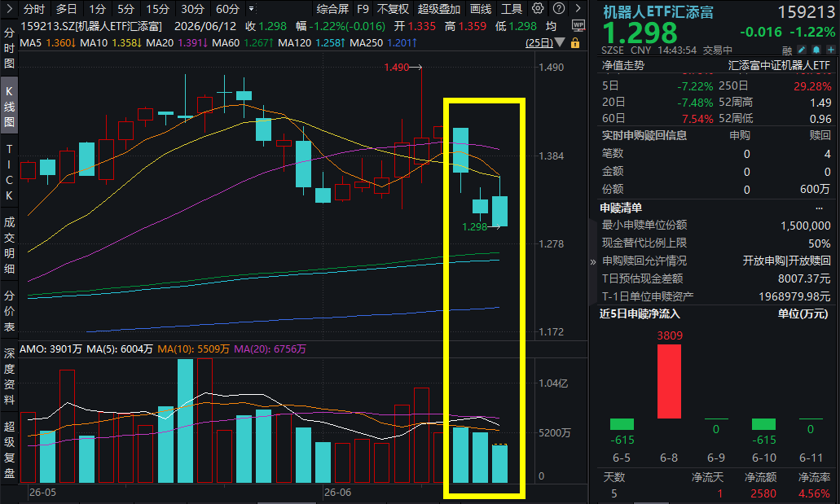
Task: Select the K线图 sidebar tab
Action: pyautogui.click(x=9, y=106)
